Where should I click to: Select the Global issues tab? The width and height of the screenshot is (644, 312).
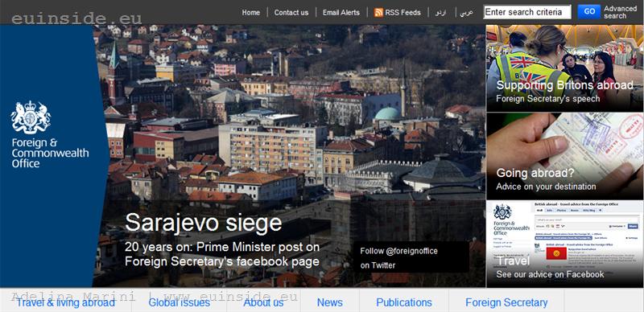pos(179,302)
